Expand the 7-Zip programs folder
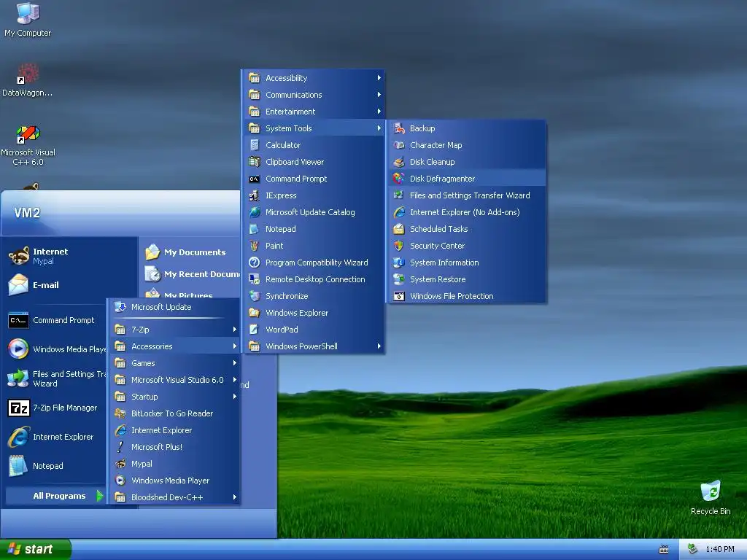Viewport: 747px width, 560px height. [x=174, y=330]
